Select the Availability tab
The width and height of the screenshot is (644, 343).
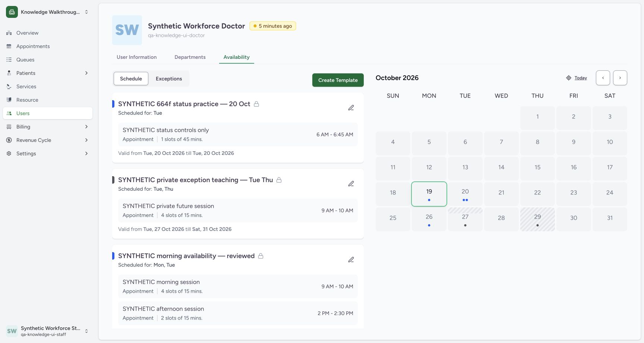click(237, 57)
